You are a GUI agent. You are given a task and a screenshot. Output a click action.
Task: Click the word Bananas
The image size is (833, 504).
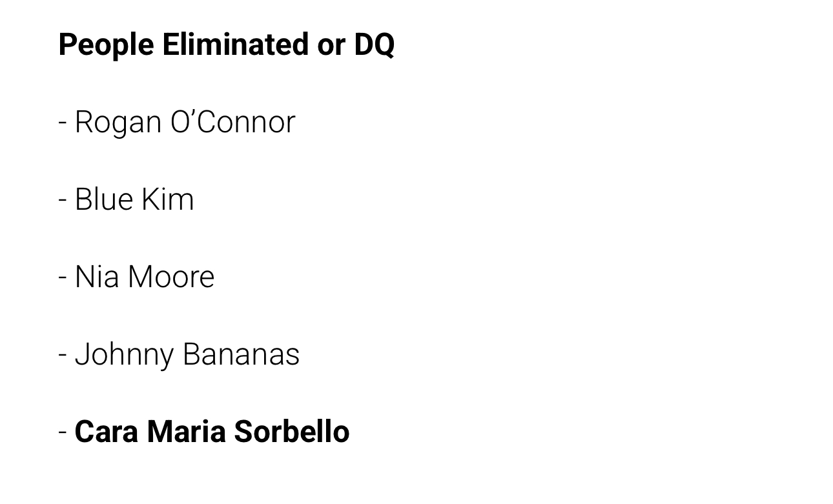tap(241, 354)
